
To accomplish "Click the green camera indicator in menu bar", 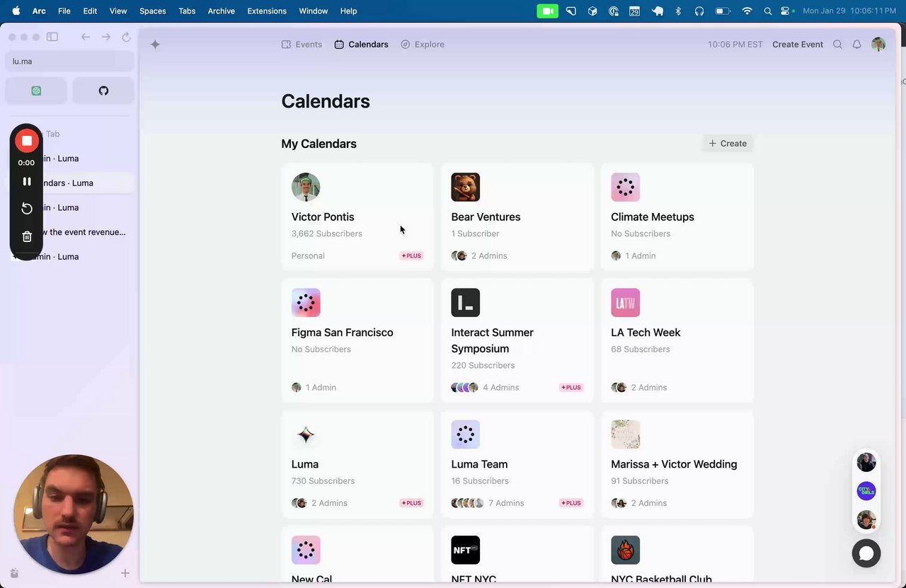I will (x=547, y=11).
